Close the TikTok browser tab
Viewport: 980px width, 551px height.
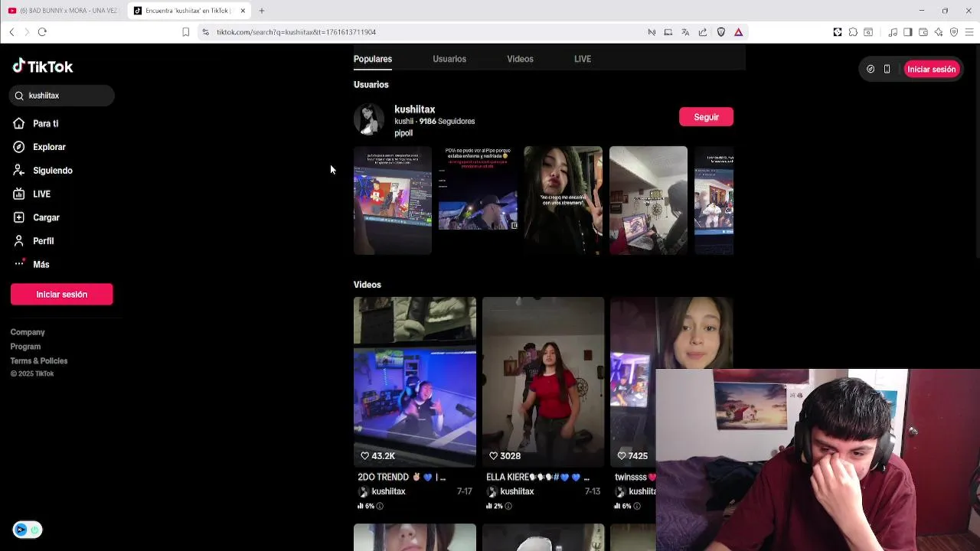(243, 11)
